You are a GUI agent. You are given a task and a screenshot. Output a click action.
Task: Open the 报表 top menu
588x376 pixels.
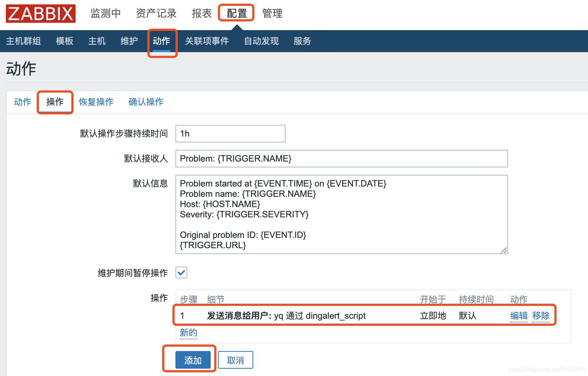click(x=202, y=14)
